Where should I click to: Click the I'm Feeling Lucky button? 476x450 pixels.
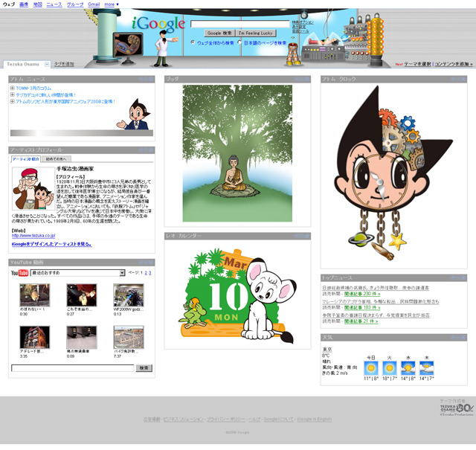point(256,33)
